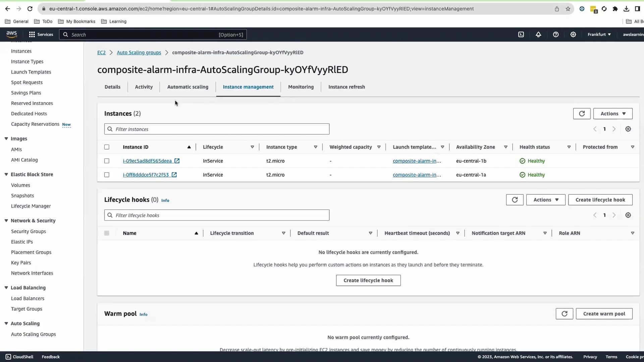The height and width of the screenshot is (362, 644).
Task: Click the help question mark icon
Action: point(556,35)
